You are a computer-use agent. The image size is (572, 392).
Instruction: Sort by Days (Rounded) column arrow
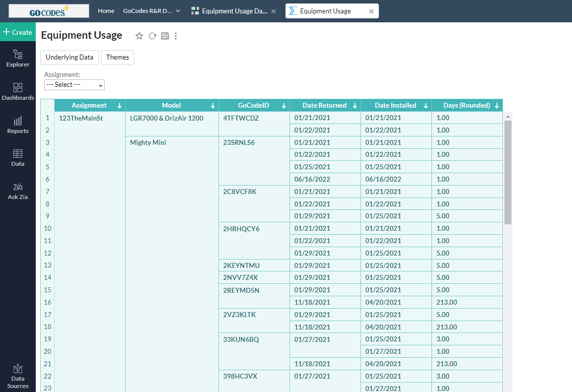pyautogui.click(x=497, y=105)
